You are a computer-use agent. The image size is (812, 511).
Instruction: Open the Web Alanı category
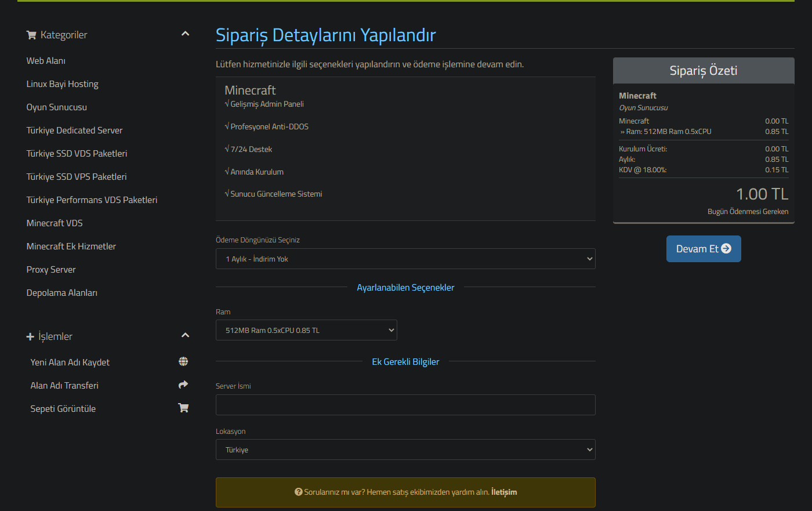tap(46, 61)
